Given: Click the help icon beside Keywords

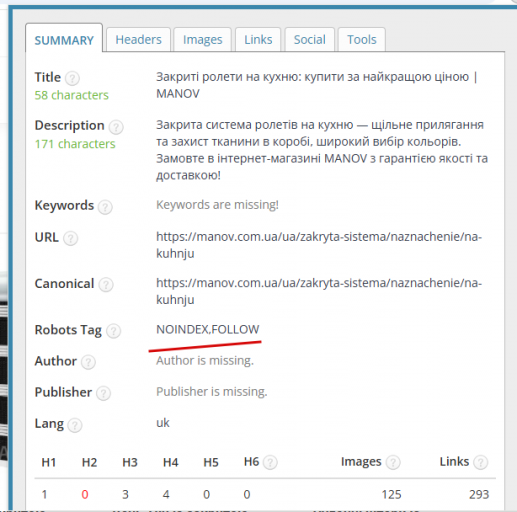Looking at the screenshot, I should [x=105, y=207].
